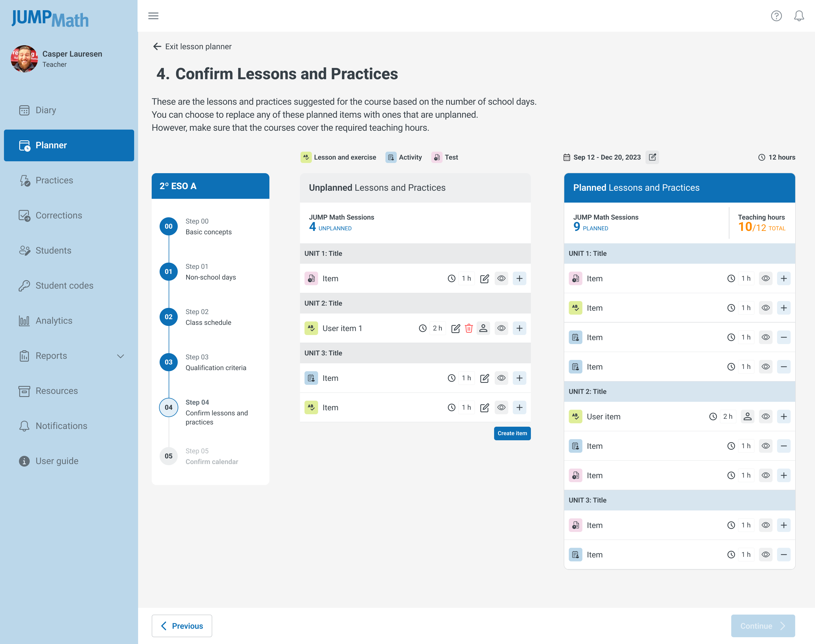
Task: Open duration field of User item 1
Action: click(437, 329)
